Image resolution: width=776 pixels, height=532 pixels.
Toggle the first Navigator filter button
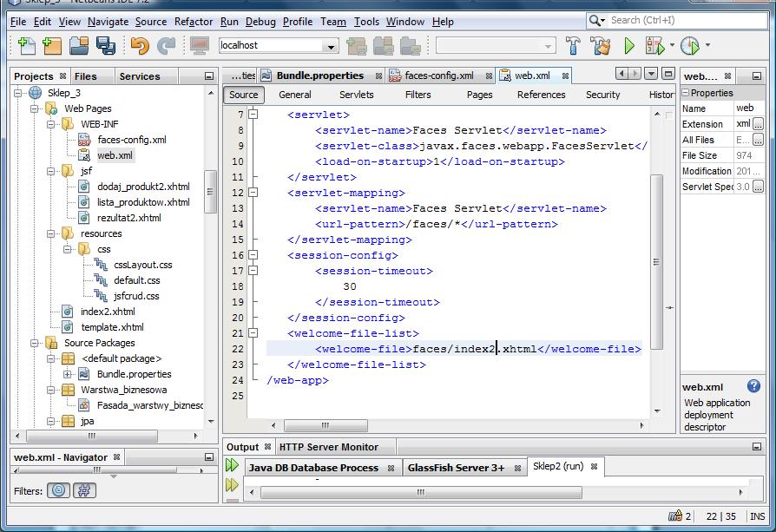(x=58, y=490)
